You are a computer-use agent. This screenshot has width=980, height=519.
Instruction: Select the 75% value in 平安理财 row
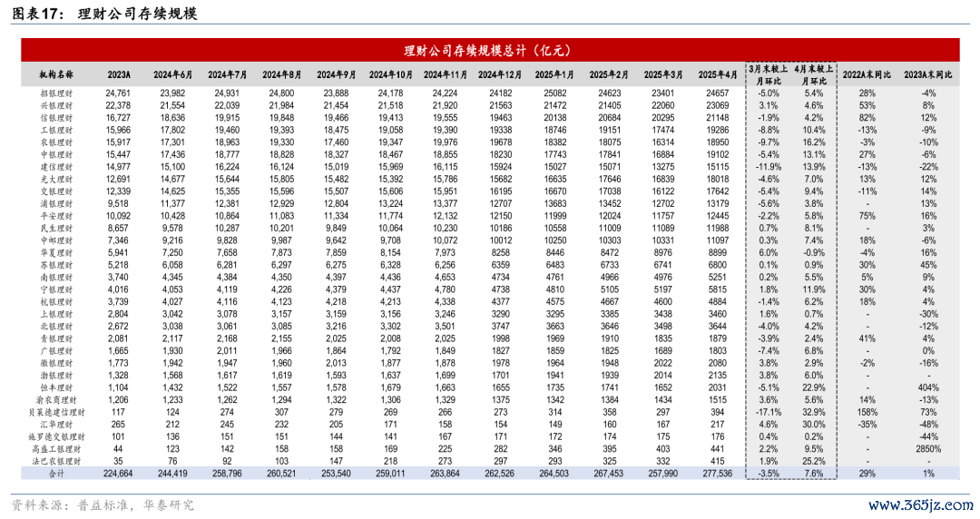click(x=867, y=216)
